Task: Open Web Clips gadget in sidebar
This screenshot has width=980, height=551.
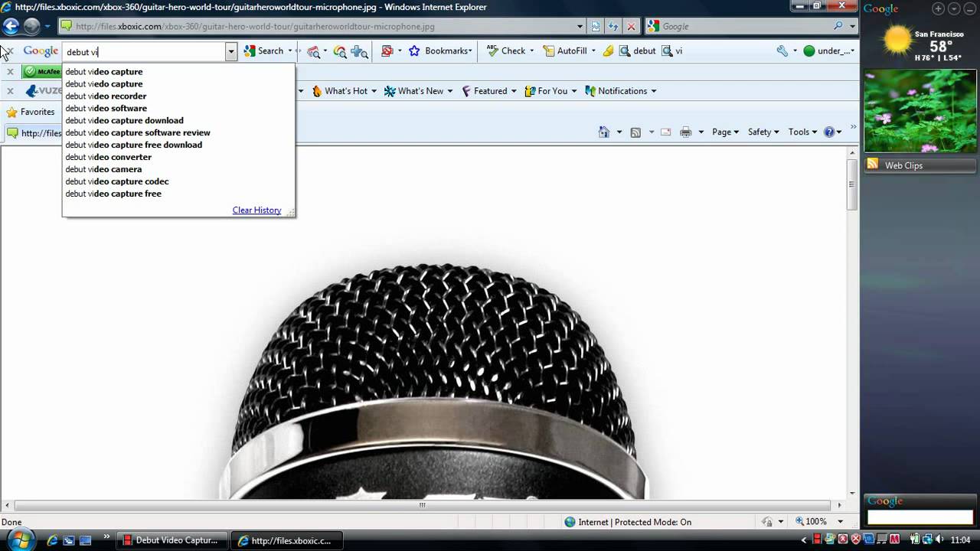Action: coord(920,165)
